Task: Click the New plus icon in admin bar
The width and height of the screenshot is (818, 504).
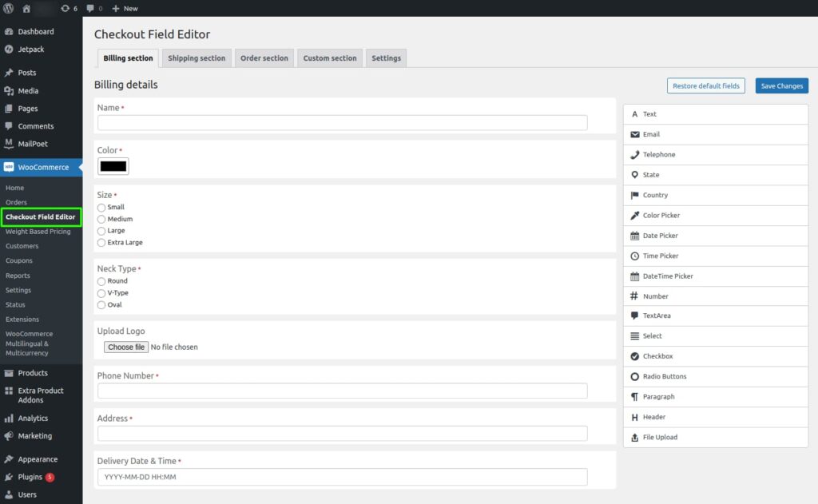Action: [116, 8]
